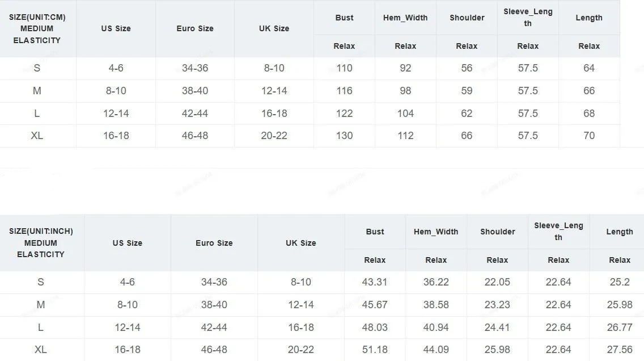Image resolution: width=644 pixels, height=361 pixels.
Task: Click bust value 43.31 in inch table
Action: tap(375, 282)
